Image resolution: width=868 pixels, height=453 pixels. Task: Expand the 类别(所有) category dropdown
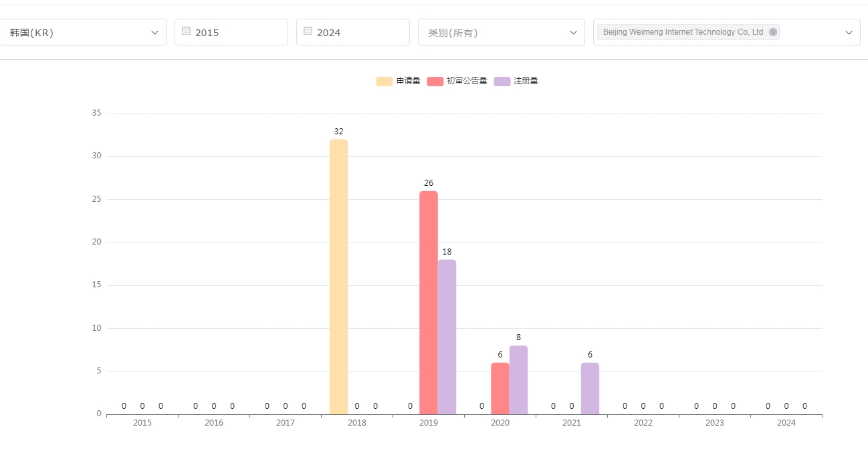pos(501,32)
